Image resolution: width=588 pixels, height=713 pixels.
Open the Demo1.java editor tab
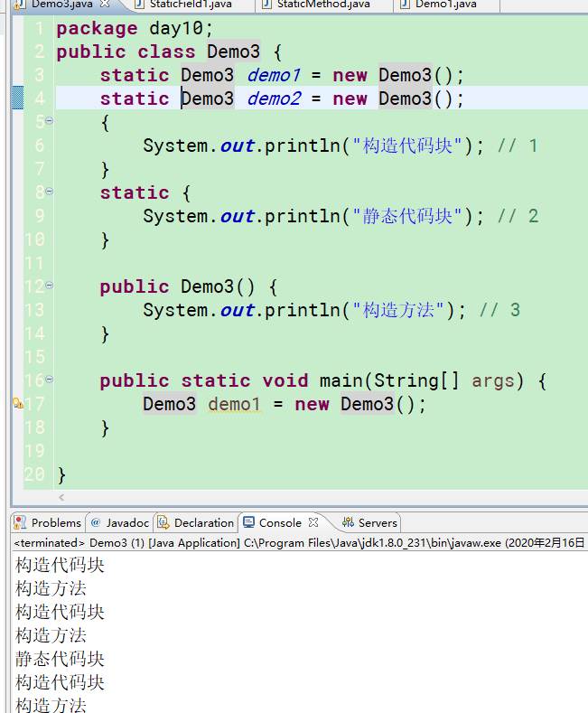446,5
